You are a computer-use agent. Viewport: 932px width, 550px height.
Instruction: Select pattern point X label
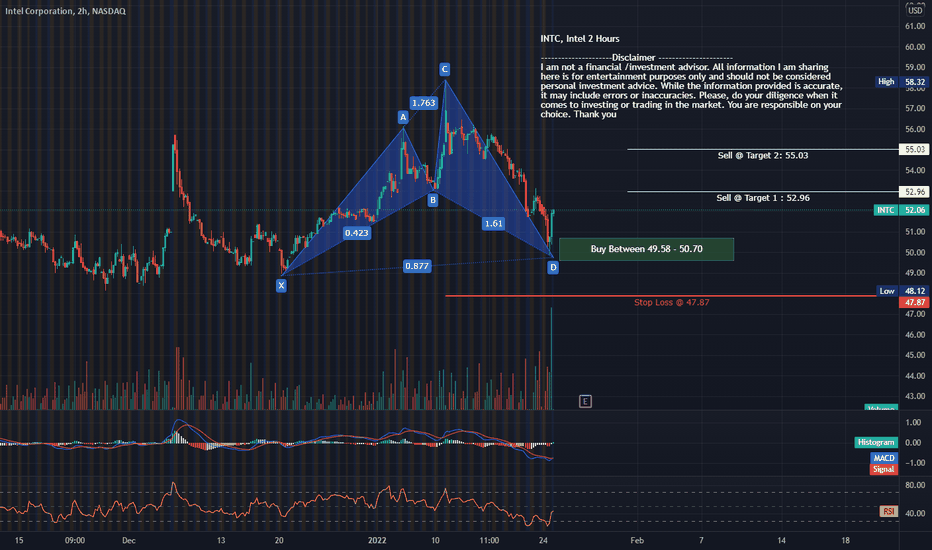pyautogui.click(x=281, y=285)
